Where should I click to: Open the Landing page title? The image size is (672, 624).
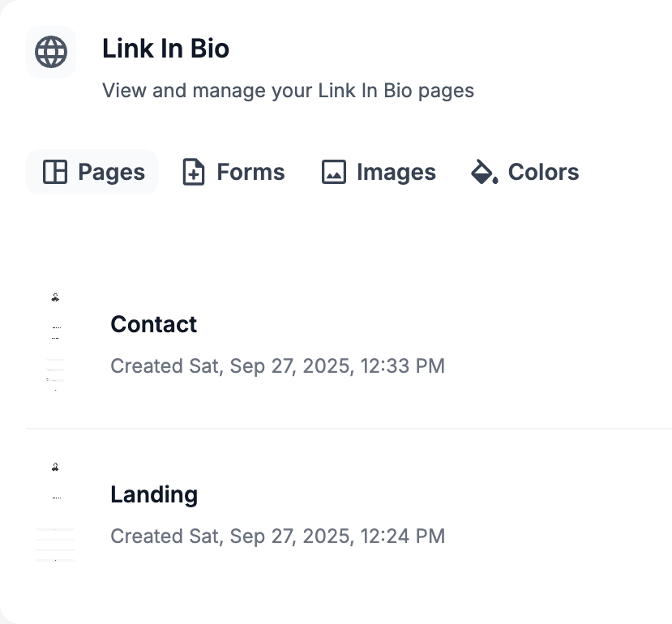(154, 494)
